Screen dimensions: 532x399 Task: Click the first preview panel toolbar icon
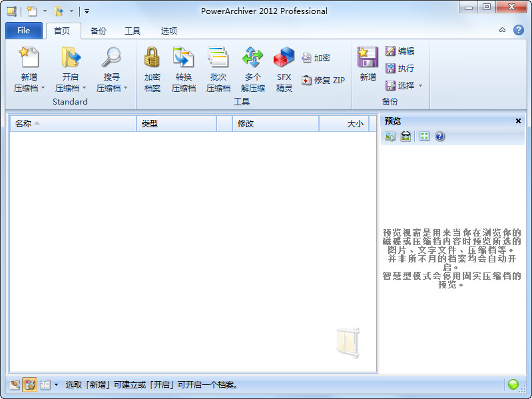(x=390, y=137)
